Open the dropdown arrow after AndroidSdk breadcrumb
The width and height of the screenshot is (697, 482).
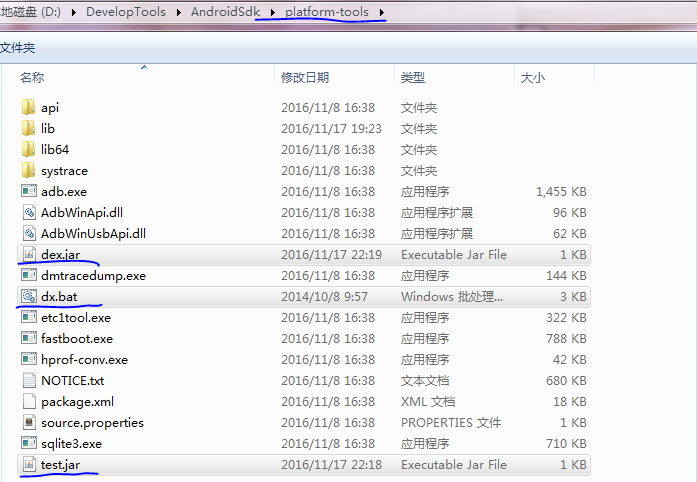pyautogui.click(x=273, y=12)
